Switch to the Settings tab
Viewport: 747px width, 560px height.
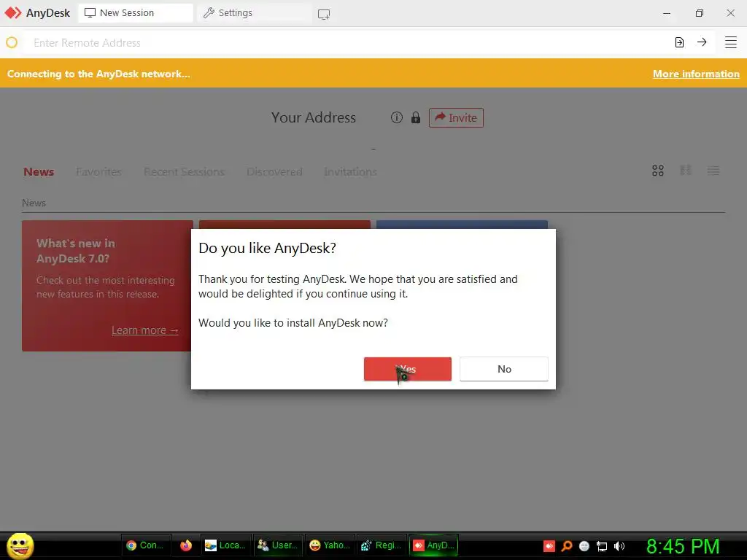(255, 13)
